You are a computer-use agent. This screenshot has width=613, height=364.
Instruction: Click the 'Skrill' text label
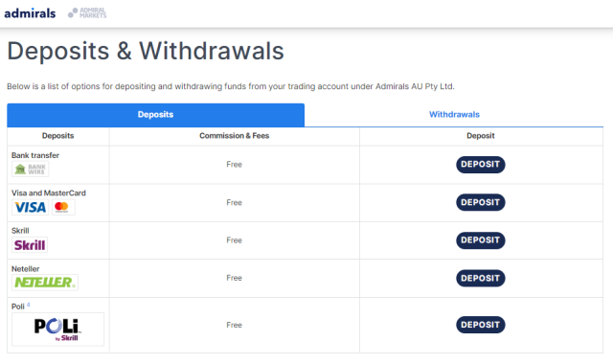pos(20,231)
